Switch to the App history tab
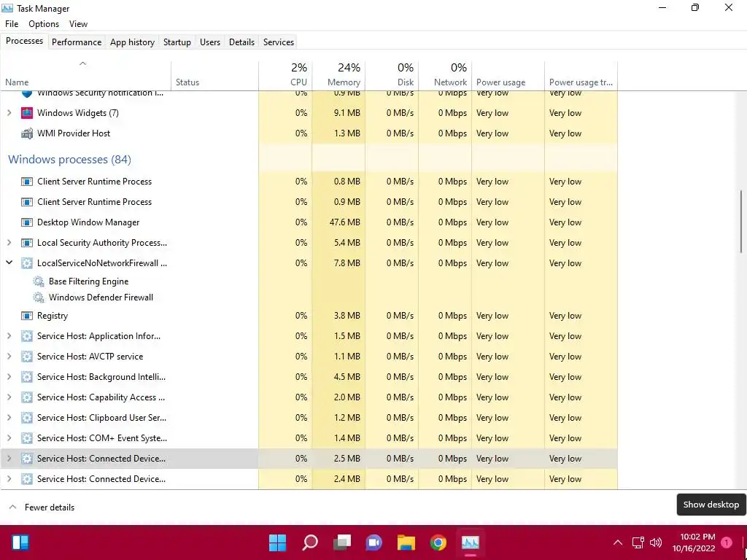 click(133, 42)
